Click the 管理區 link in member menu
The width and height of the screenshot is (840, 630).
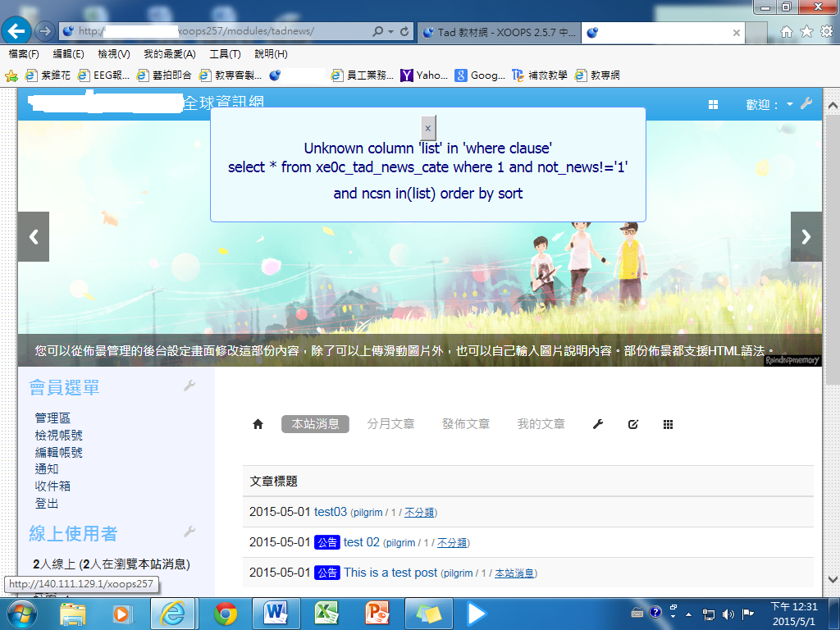pos(52,418)
